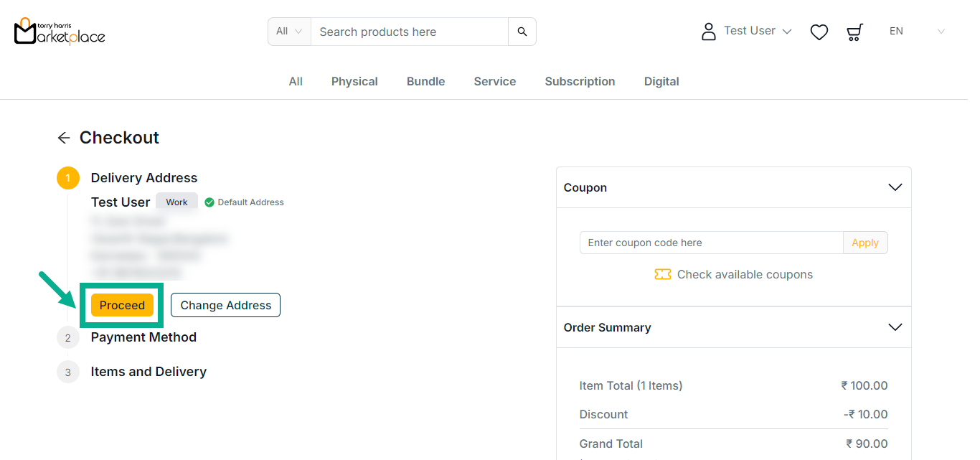
Task: Click the step 3 Items and Delivery circle
Action: point(68,372)
